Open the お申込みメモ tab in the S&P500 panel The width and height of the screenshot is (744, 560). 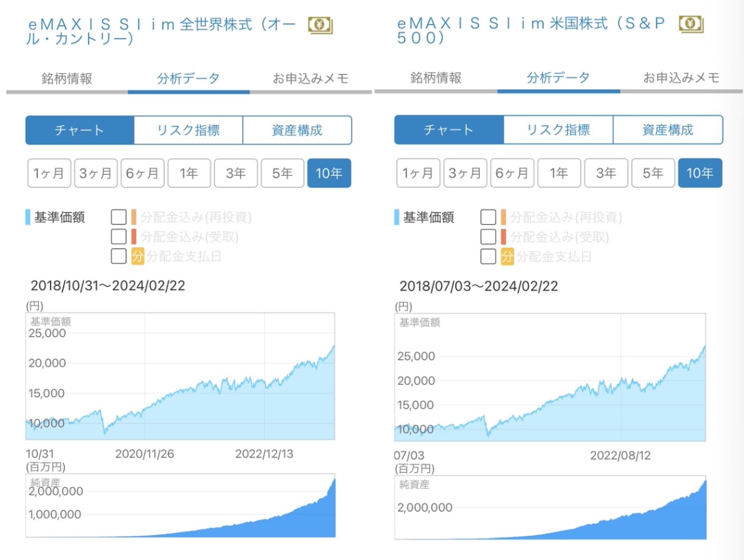click(x=681, y=78)
